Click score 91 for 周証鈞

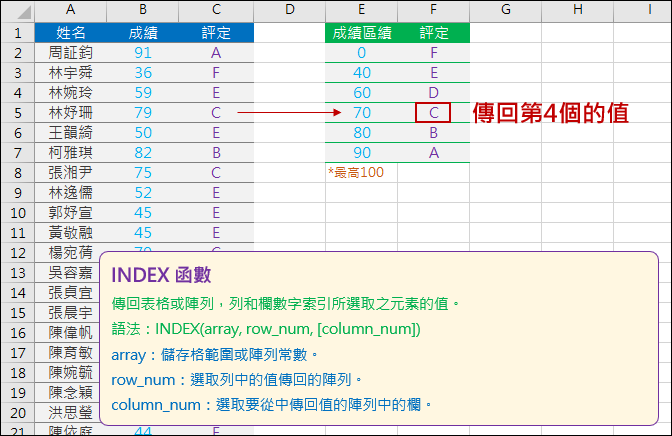pyautogui.click(x=143, y=53)
